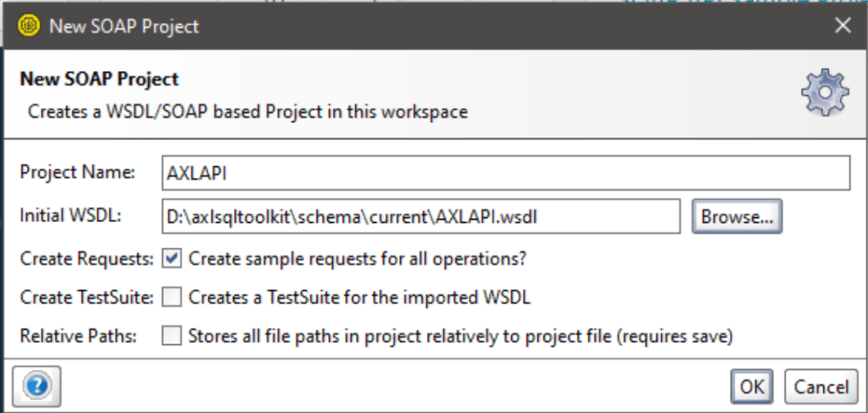This screenshot has height=413, width=868.
Task: Tick the Relative Paths checkbox
Action: 172,336
